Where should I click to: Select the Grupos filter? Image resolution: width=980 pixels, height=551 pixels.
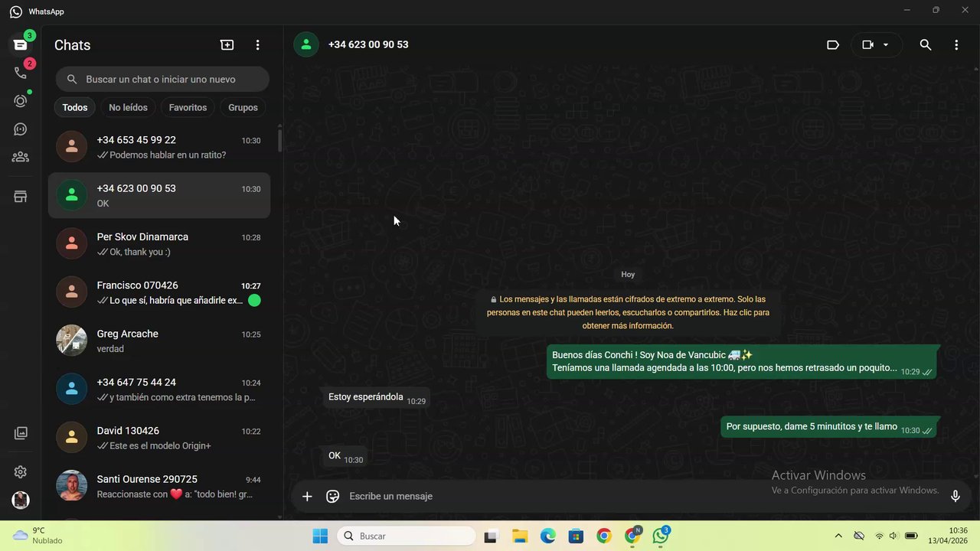pos(243,107)
